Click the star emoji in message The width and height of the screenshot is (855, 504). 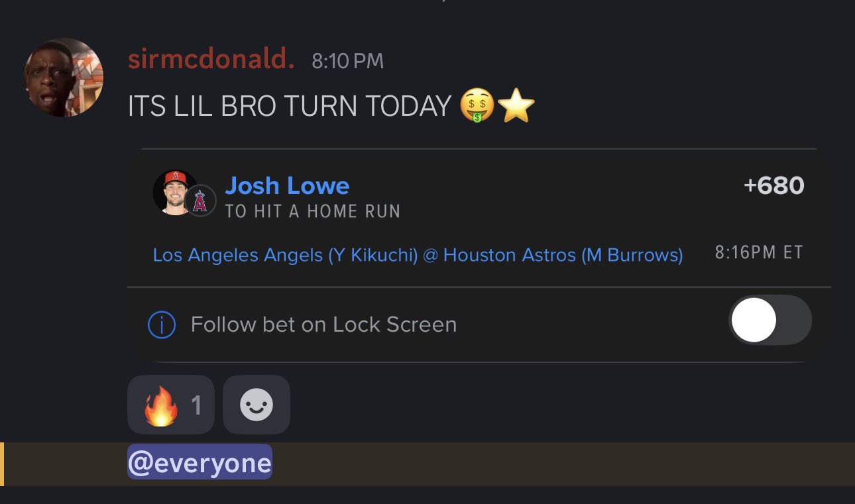coord(516,107)
